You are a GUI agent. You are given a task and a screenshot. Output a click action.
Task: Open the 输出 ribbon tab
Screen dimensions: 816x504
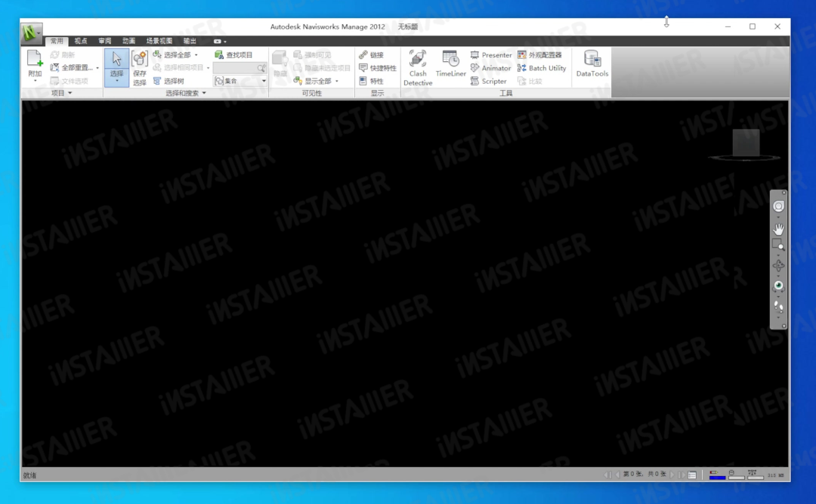tap(190, 41)
